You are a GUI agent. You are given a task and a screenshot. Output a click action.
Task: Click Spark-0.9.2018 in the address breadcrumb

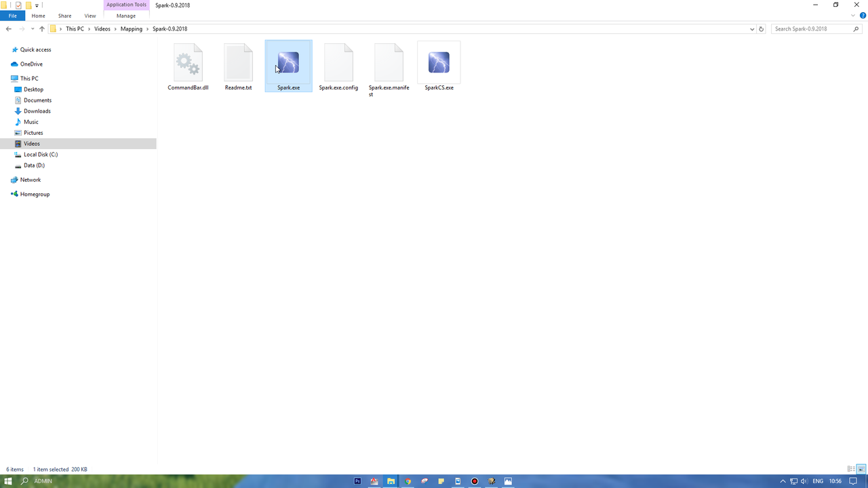click(x=170, y=28)
